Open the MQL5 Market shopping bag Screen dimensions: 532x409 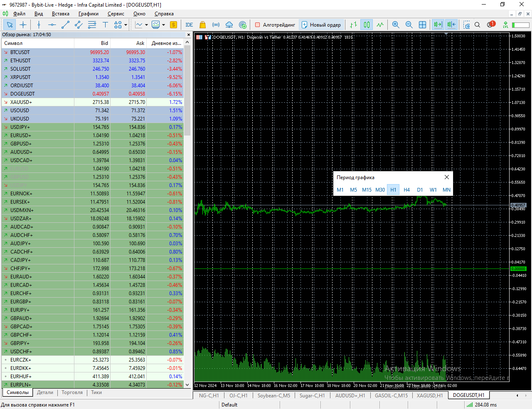point(202,25)
